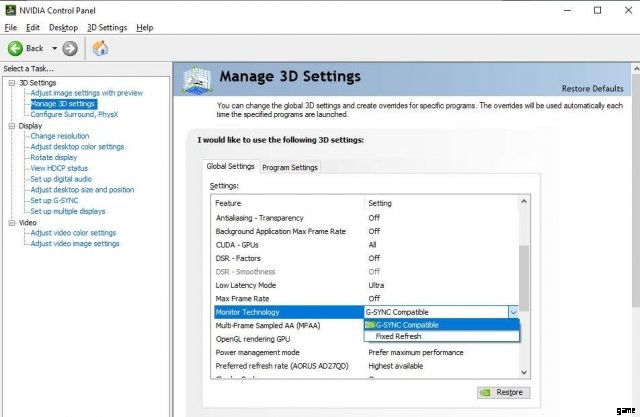
Task: Click main page scroll up arrow
Action: point(636,69)
